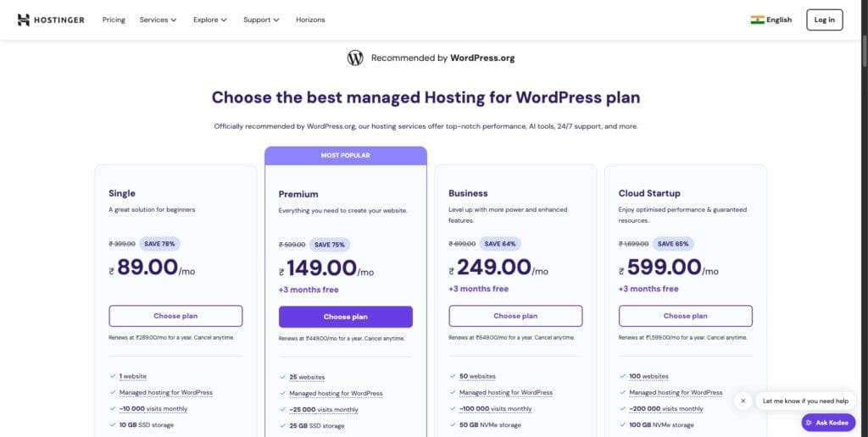
Task: Choose the Premium plan
Action: pyautogui.click(x=345, y=317)
